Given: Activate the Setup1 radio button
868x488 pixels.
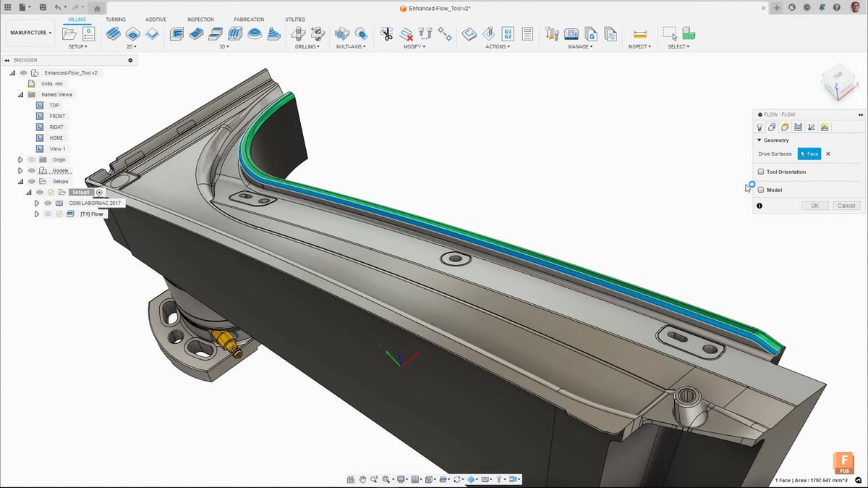Looking at the screenshot, I should pyautogui.click(x=100, y=193).
